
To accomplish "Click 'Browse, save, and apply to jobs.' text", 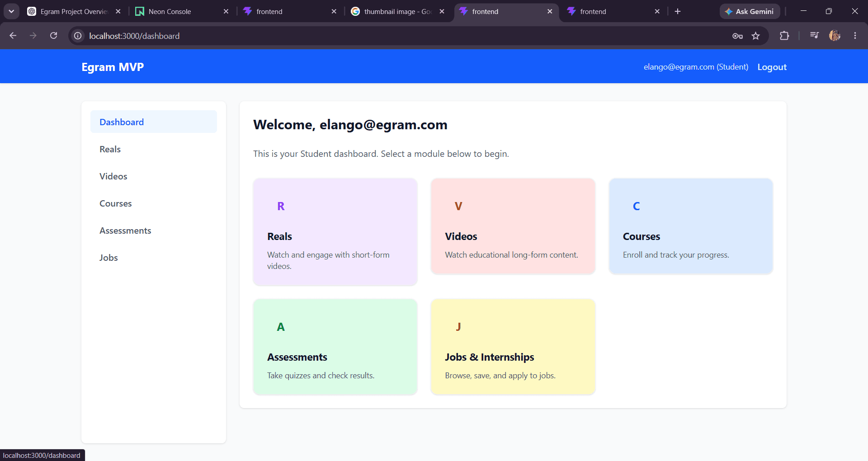I will pos(500,376).
